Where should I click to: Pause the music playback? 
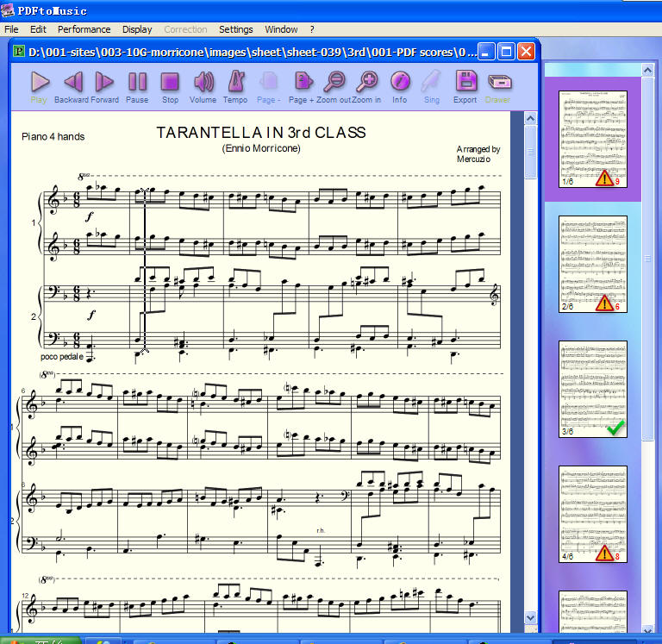[x=137, y=87]
